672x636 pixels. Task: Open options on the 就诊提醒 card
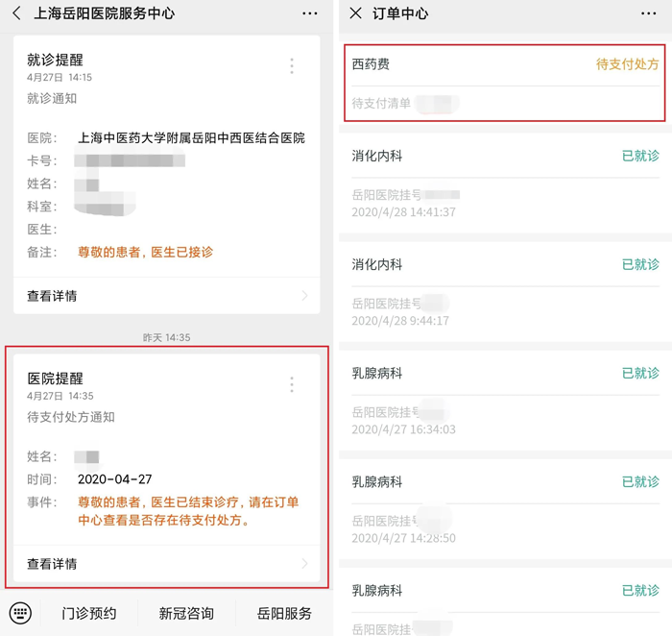[292, 65]
